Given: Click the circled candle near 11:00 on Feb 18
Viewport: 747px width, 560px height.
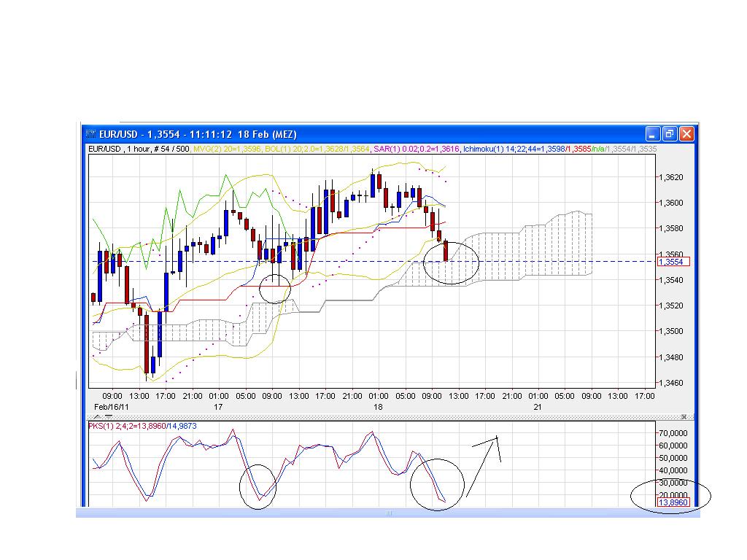Looking at the screenshot, I should tap(447, 252).
